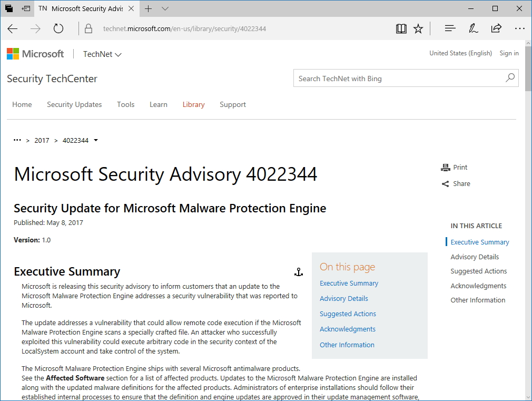The width and height of the screenshot is (532, 401).
Task: Print the security advisory
Action: tap(454, 167)
